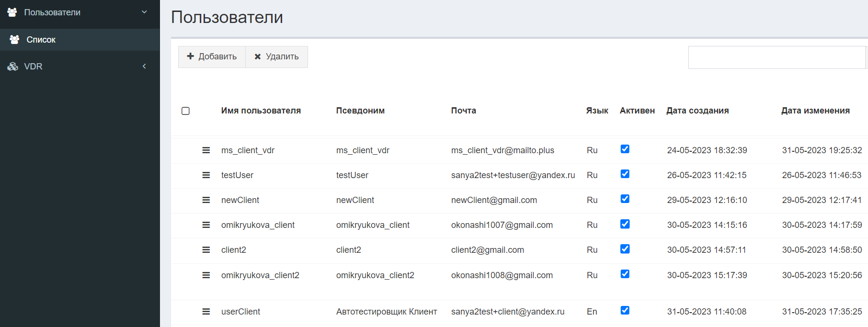Image resolution: width=868 pixels, height=327 pixels.
Task: Click the search input field
Action: coord(776,57)
